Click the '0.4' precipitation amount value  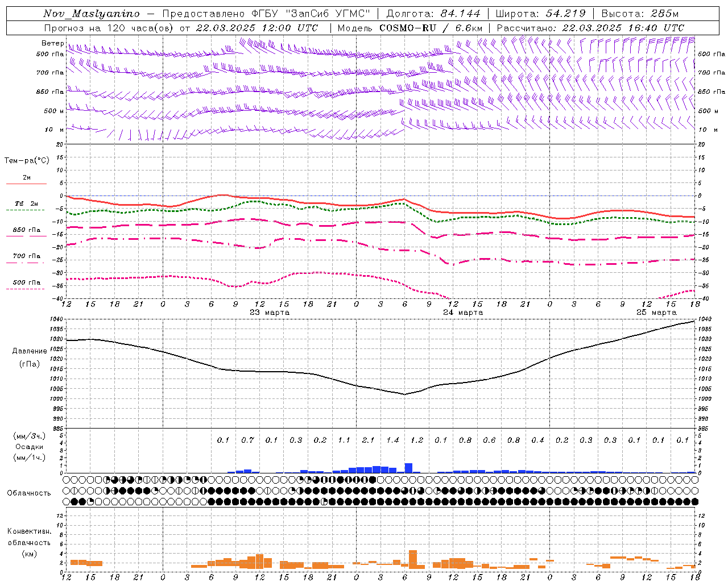click(x=537, y=440)
